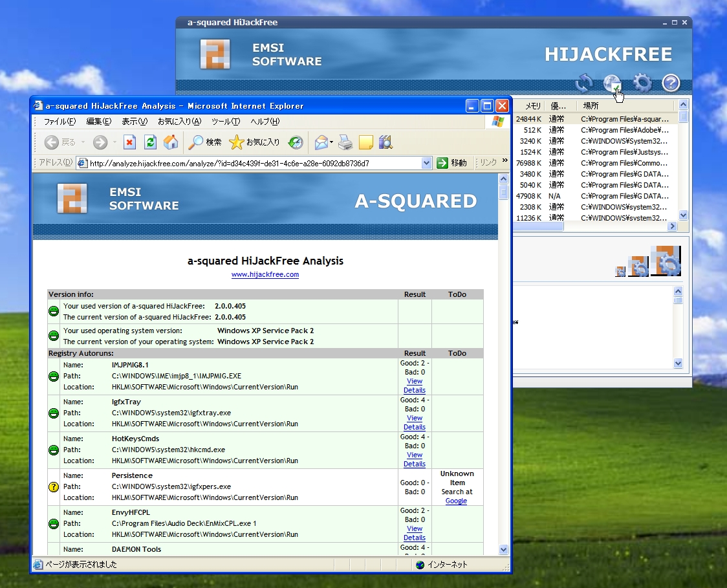Screen dimensions: 727x588
Task: Click the Research toolbar icon
Action: click(385, 142)
